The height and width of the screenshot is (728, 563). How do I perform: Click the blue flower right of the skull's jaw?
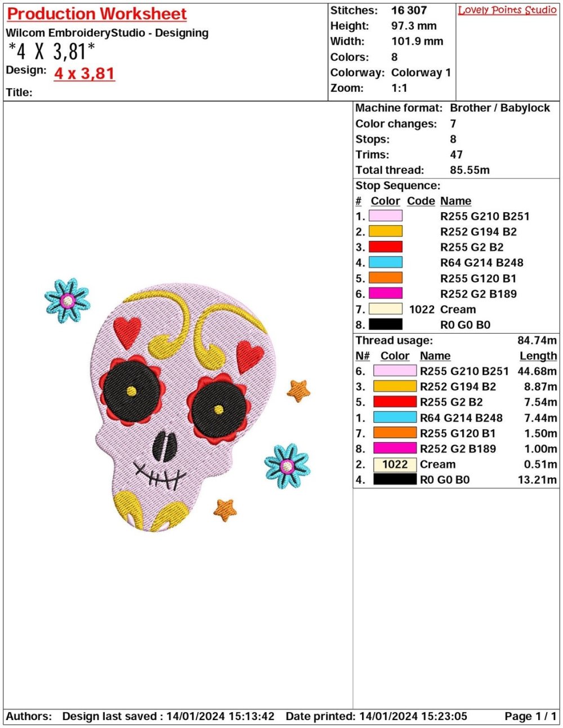click(287, 466)
